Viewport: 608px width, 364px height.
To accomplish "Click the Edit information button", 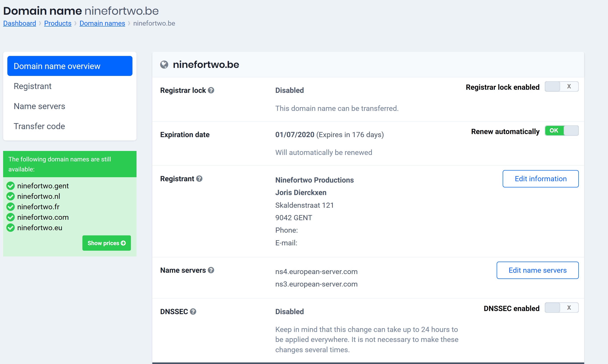I will [x=541, y=179].
